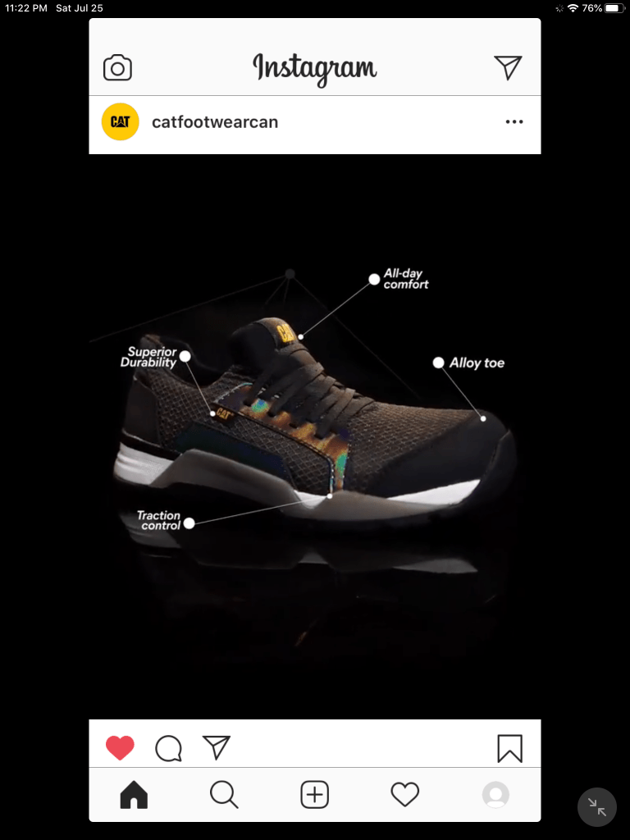Tap the new post plus icon

pos(314,794)
